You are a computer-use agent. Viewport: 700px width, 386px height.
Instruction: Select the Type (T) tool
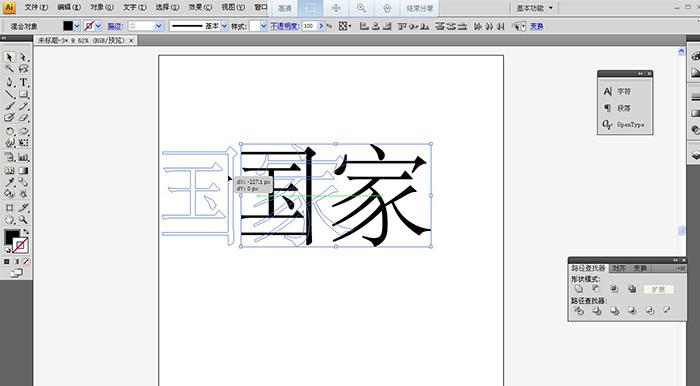click(23, 82)
